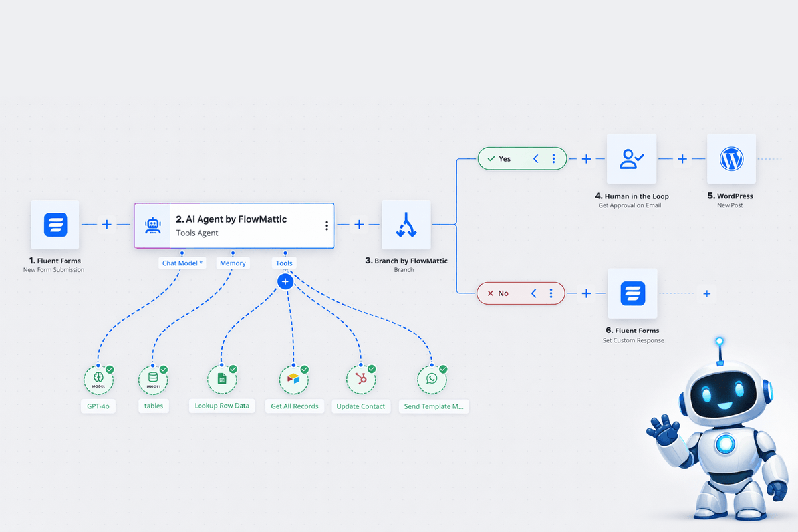798x532 pixels.
Task: Click the Update Contact label
Action: pyautogui.click(x=361, y=406)
